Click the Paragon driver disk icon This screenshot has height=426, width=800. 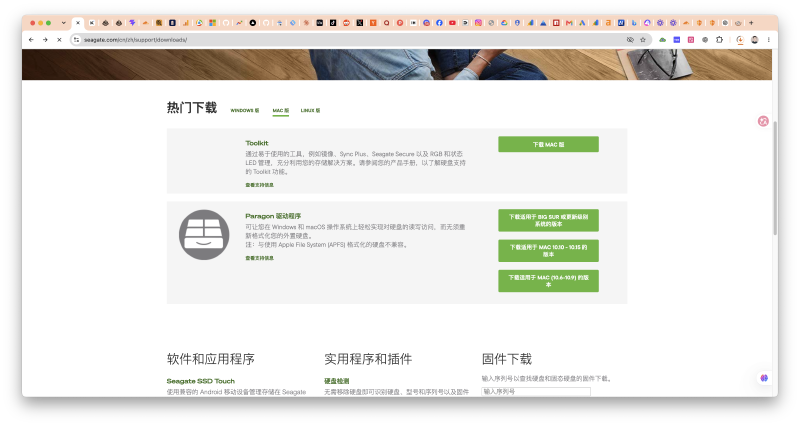point(204,235)
